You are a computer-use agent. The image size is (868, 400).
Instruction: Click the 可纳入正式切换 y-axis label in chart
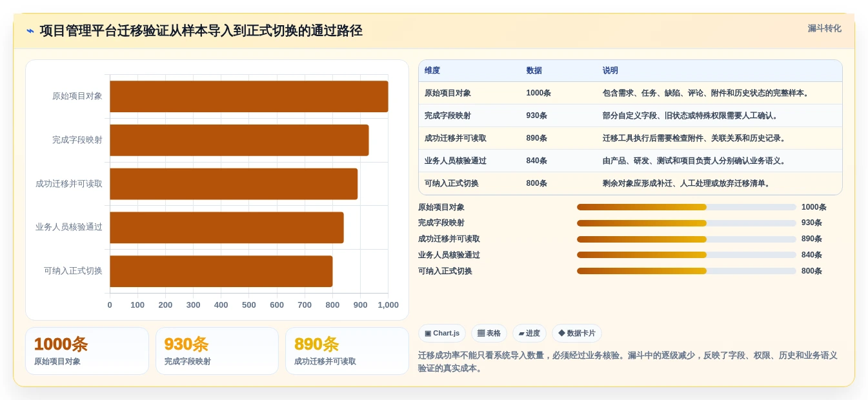[x=73, y=271]
